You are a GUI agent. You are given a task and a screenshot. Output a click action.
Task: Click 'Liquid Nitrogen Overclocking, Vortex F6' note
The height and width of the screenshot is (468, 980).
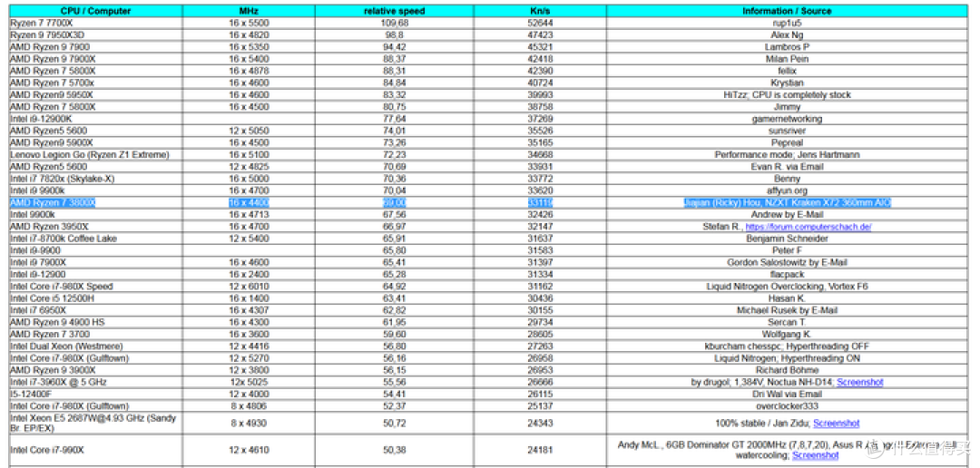787,287
